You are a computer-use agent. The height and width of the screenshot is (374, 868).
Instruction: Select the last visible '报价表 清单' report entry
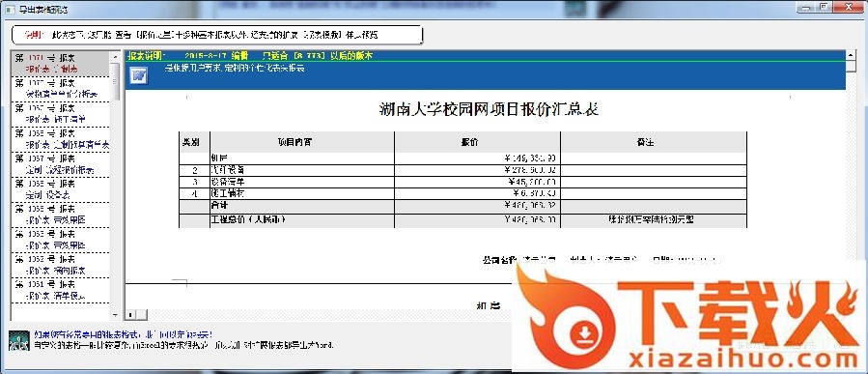(x=61, y=290)
